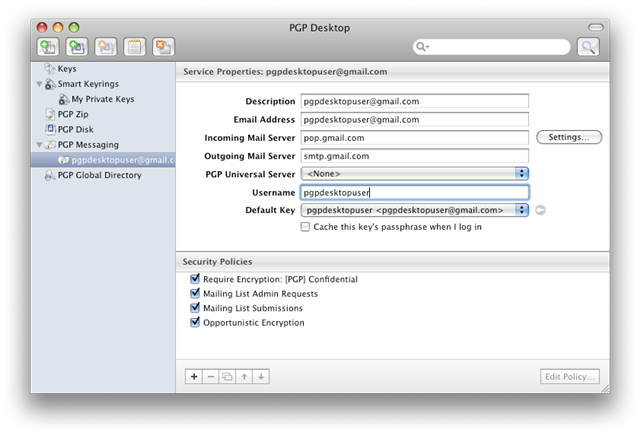The height and width of the screenshot is (435, 640).
Task: Click the Incoming Mail Server field
Action: click(x=415, y=138)
